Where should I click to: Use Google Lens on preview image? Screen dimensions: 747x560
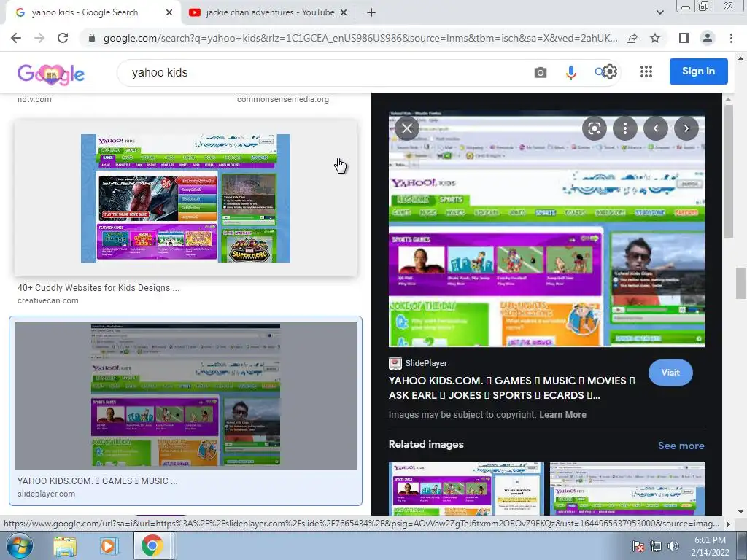point(594,128)
